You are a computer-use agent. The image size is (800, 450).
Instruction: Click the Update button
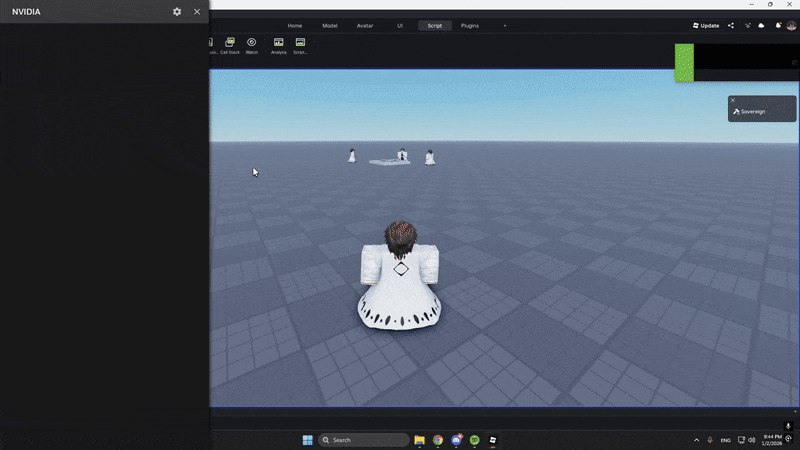(x=706, y=25)
